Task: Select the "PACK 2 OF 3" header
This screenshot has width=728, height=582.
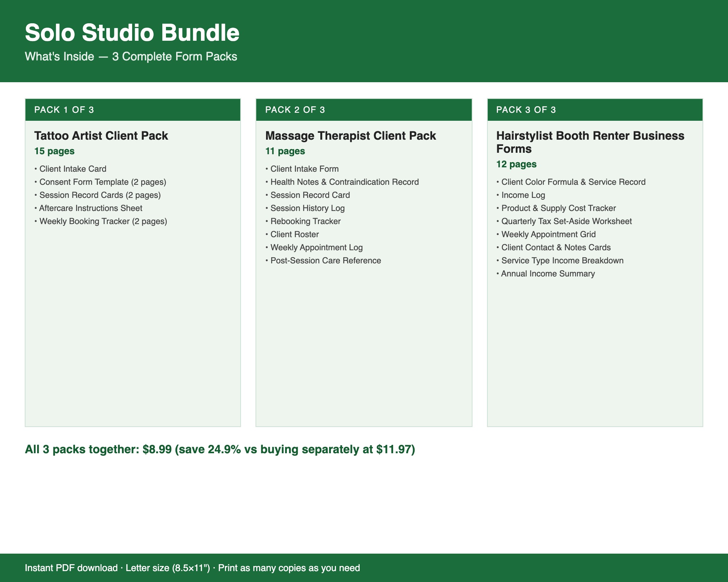Action: coord(364,110)
